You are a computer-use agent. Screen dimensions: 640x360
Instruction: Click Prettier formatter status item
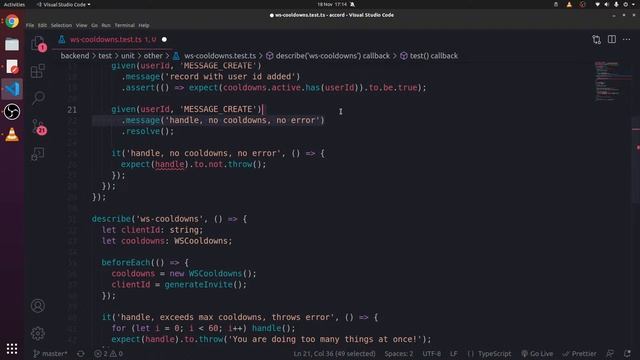(x=580, y=353)
